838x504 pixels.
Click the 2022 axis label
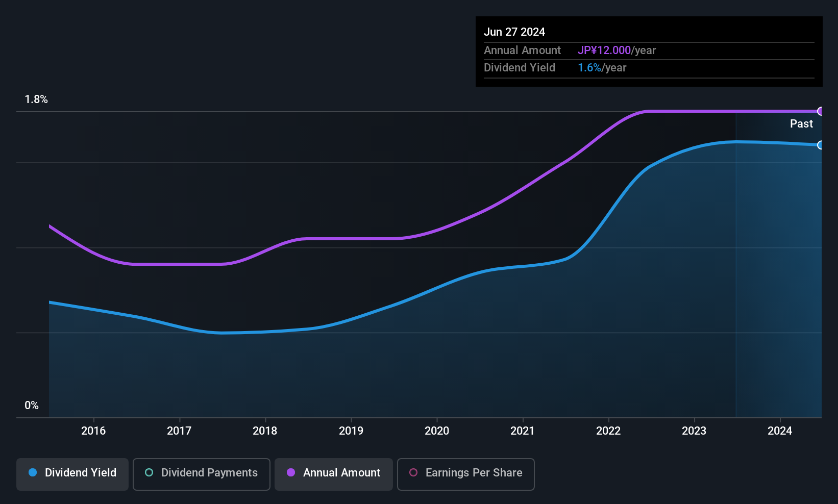tap(608, 431)
